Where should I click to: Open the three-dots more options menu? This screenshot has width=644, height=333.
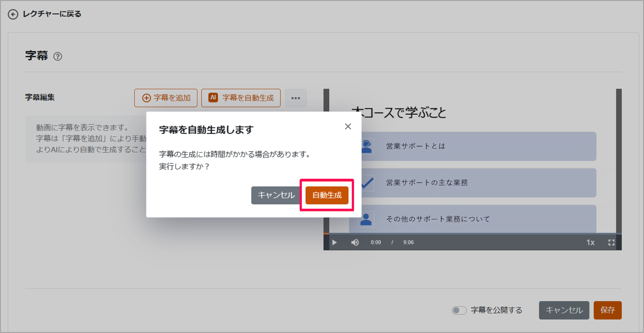(x=296, y=98)
